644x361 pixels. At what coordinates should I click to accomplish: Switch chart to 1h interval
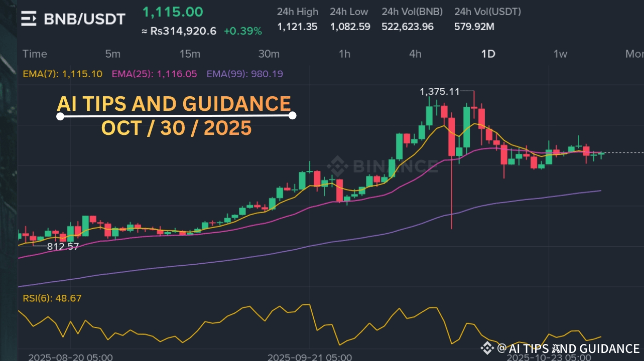[344, 54]
